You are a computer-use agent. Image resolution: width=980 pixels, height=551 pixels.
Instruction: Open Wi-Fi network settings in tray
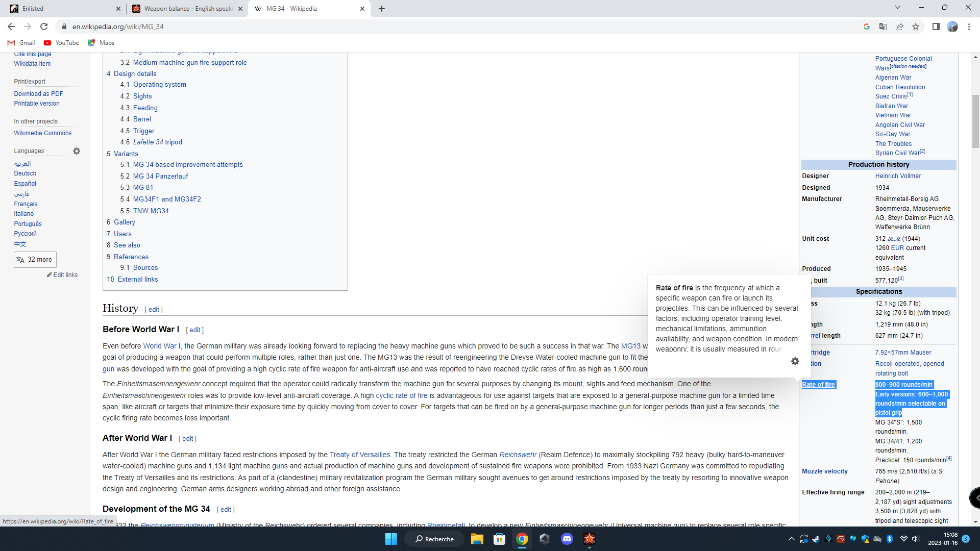pos(903,539)
